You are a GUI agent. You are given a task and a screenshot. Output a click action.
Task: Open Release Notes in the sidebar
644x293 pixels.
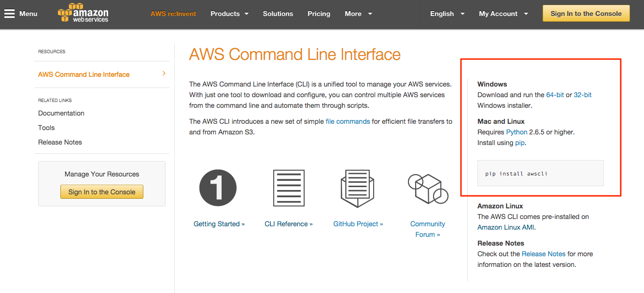click(x=60, y=142)
